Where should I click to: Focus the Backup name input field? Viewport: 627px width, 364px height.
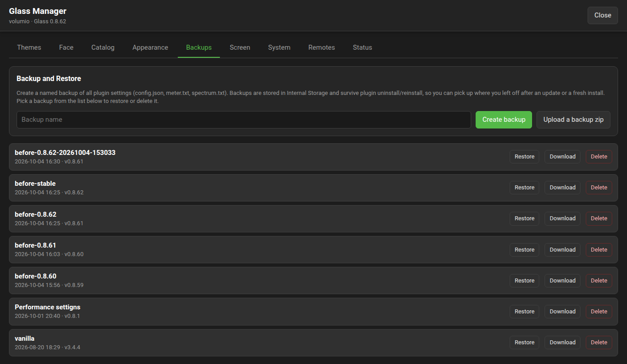[244, 120]
